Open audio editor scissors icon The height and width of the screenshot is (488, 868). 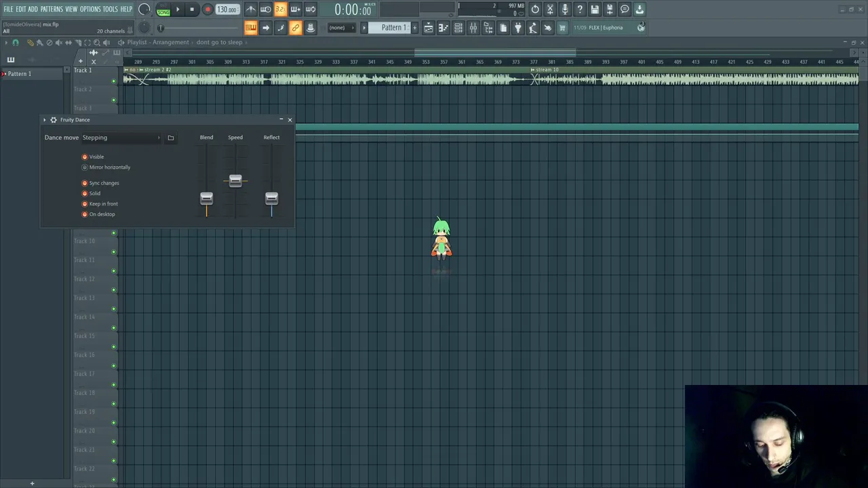pos(550,9)
